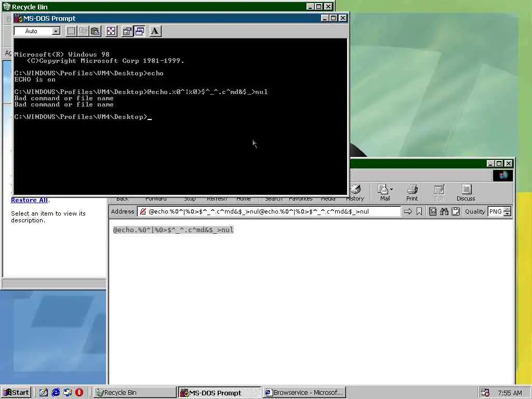Viewport: 532px width, 399px height.
Task: Switch to Recycle Bin taskbar button
Action: click(x=135, y=393)
